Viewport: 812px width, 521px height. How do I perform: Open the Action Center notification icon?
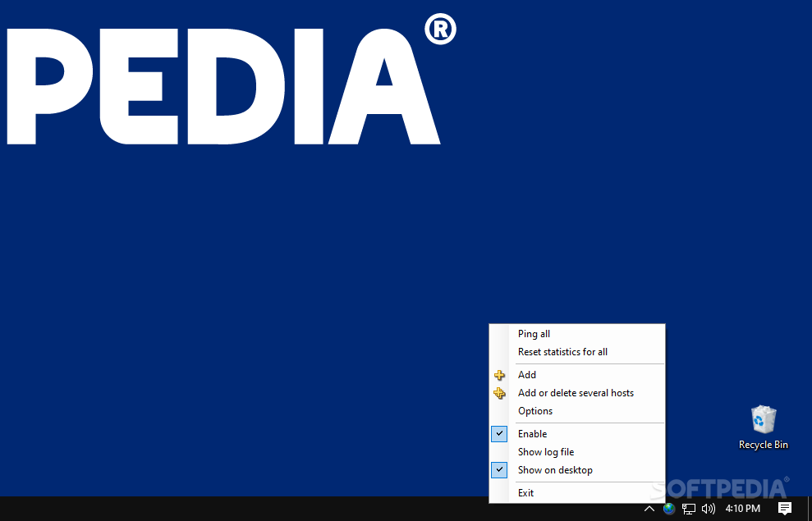click(x=785, y=509)
